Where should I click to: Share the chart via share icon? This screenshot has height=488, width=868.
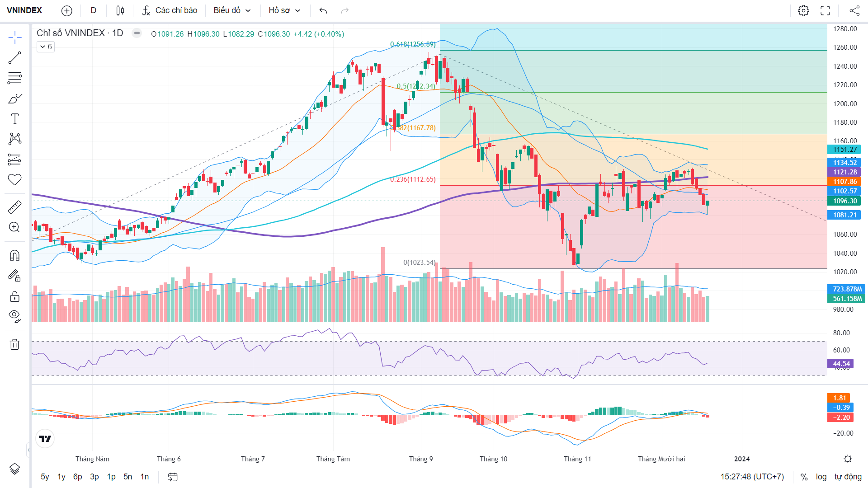854,10
